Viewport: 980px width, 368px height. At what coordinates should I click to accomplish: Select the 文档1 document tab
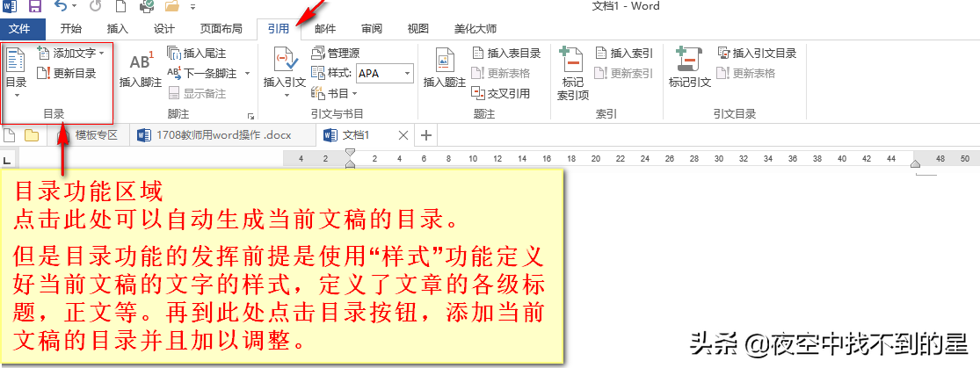point(356,135)
